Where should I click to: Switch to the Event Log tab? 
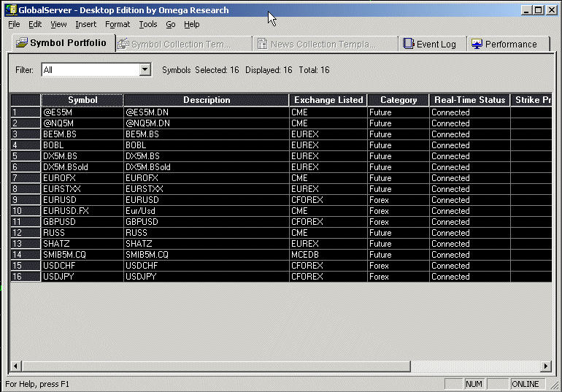click(x=432, y=44)
